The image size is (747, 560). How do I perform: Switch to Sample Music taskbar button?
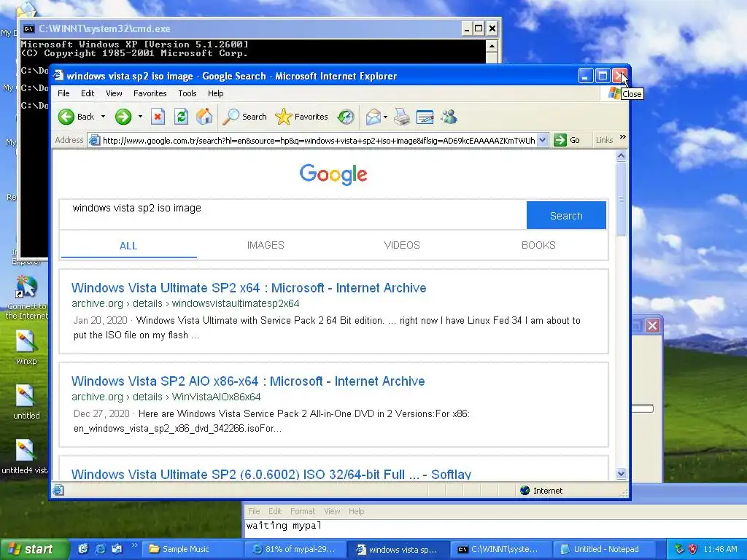pyautogui.click(x=193, y=549)
